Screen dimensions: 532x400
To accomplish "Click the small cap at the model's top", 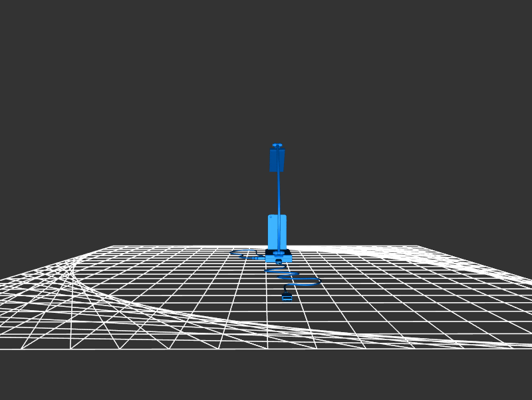I will click(277, 145).
